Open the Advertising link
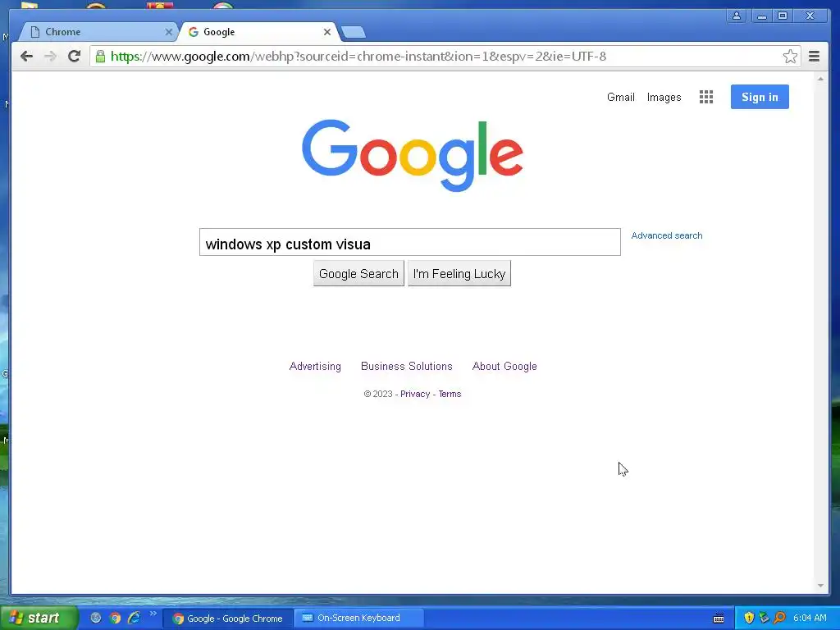This screenshot has height=630, width=840. pos(315,367)
